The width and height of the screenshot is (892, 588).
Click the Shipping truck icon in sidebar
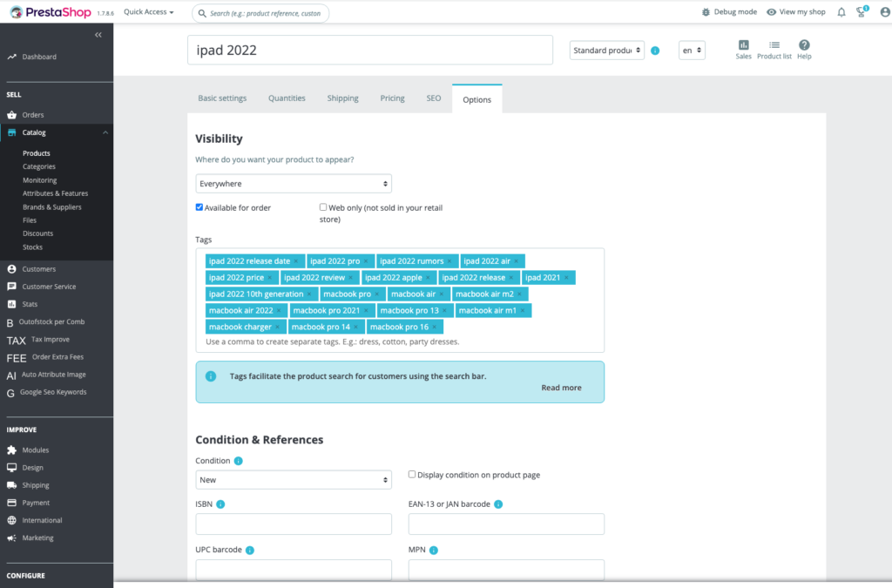(x=11, y=485)
